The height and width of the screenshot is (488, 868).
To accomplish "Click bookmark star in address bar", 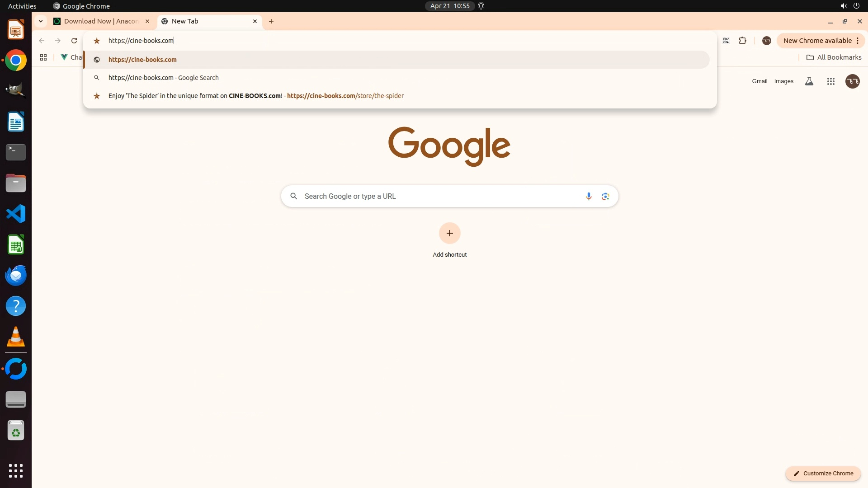I will [x=96, y=41].
